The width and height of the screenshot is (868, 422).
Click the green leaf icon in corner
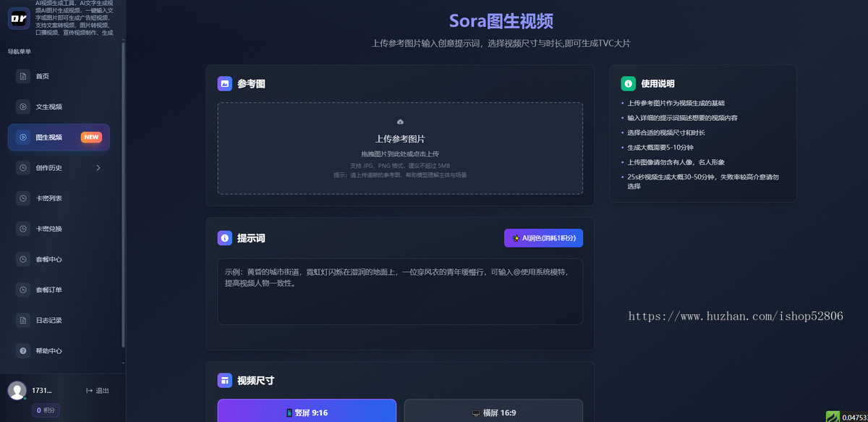coord(833,417)
